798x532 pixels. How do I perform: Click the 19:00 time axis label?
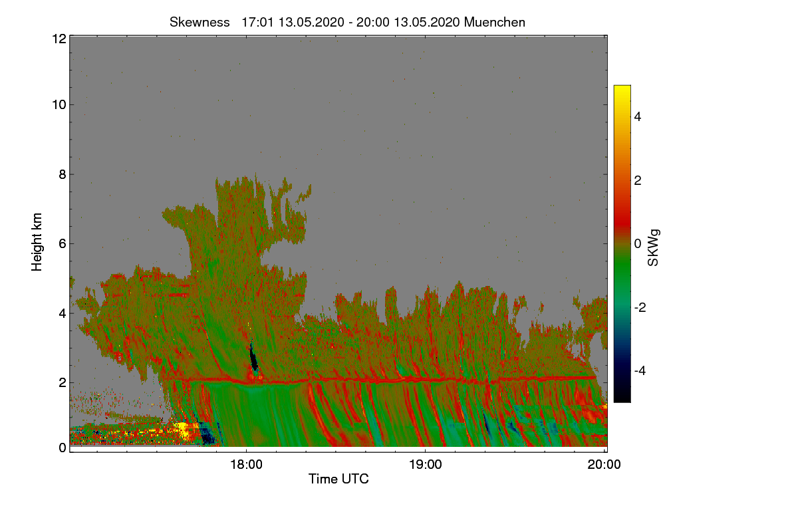[425, 465]
